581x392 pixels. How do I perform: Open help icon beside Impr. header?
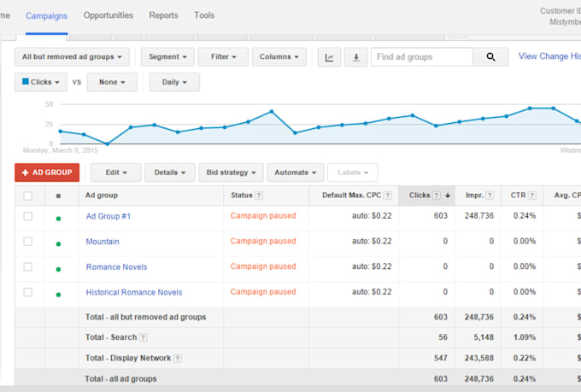[490, 196]
